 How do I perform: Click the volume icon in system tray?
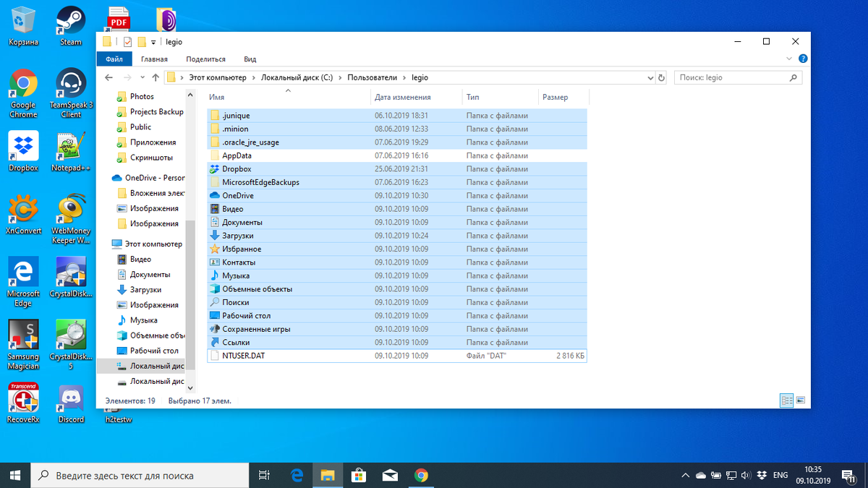746,475
